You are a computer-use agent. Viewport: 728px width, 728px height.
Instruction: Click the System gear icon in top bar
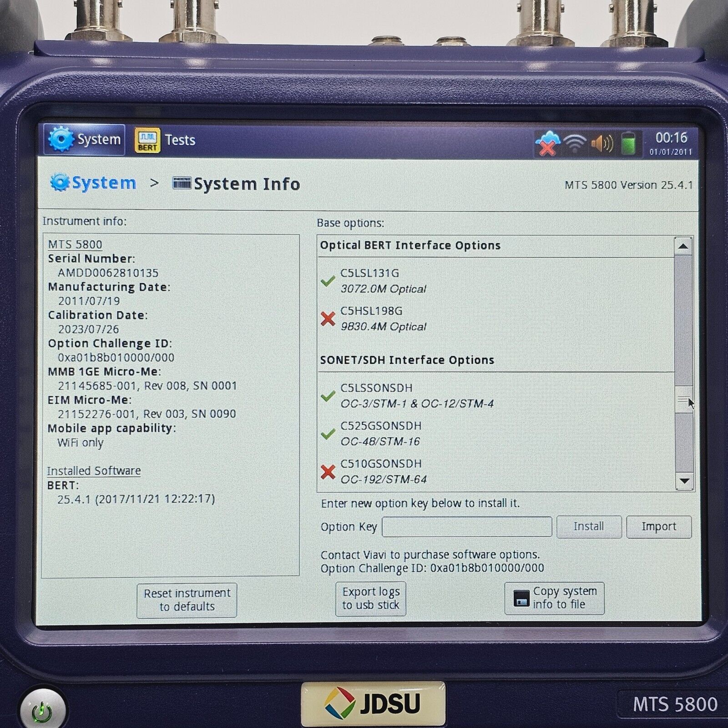pyautogui.click(x=60, y=140)
